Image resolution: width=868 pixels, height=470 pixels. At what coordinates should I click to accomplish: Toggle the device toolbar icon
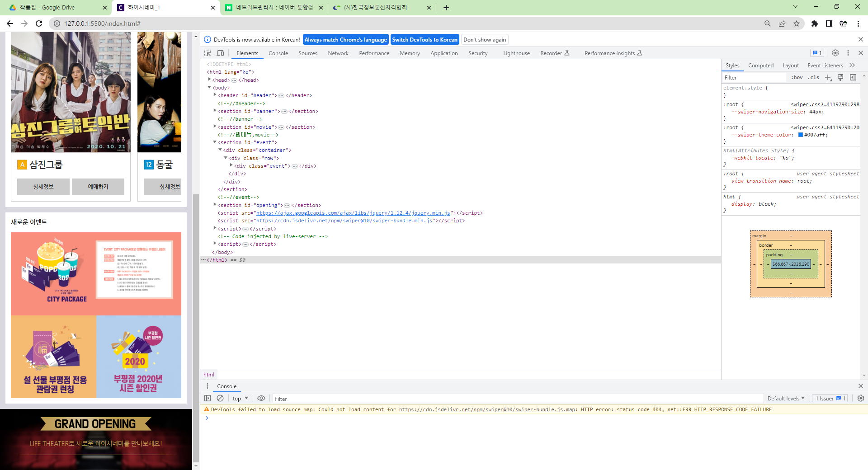tap(220, 53)
